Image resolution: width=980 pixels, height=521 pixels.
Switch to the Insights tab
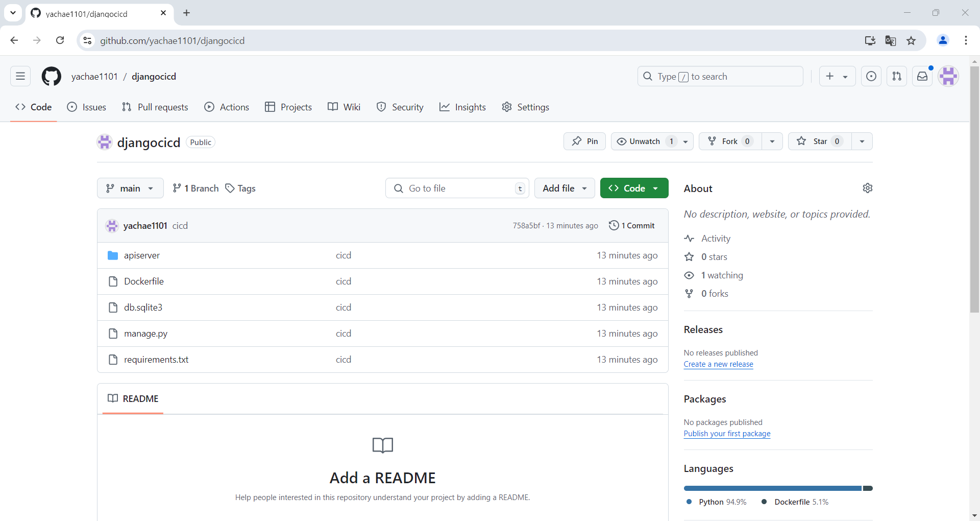pyautogui.click(x=463, y=107)
